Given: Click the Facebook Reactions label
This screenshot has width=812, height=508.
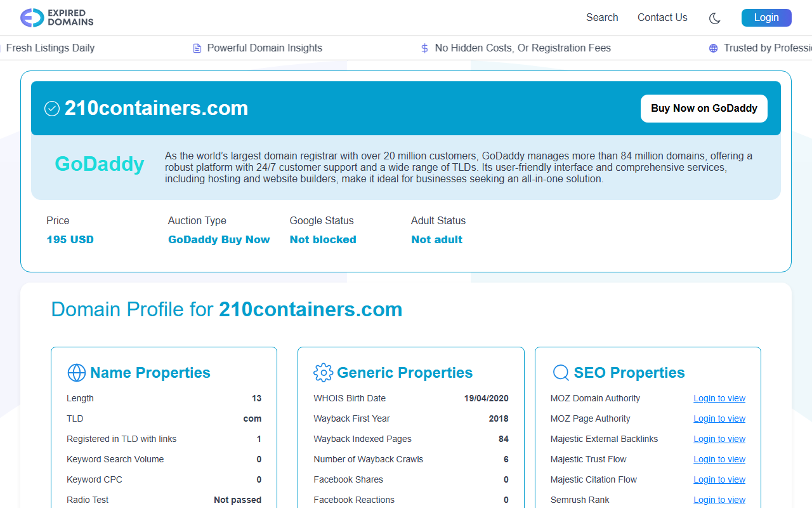Looking at the screenshot, I should [354, 500].
